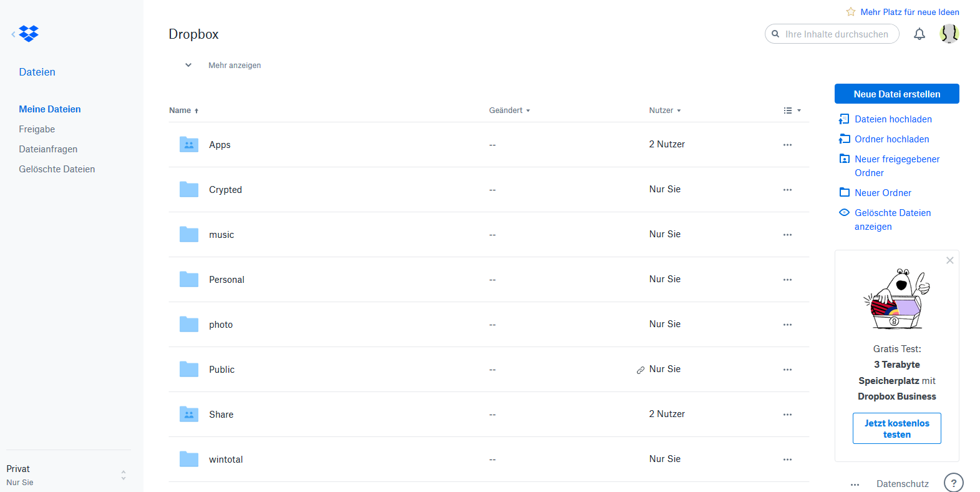
Task: Show deleted files via the eye icon
Action: [x=844, y=213]
